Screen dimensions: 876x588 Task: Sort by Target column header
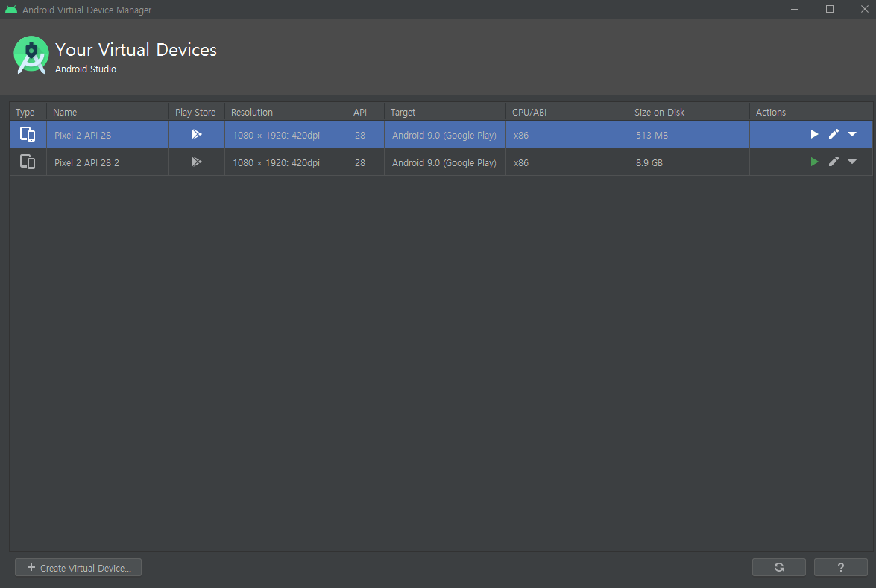[x=444, y=112]
